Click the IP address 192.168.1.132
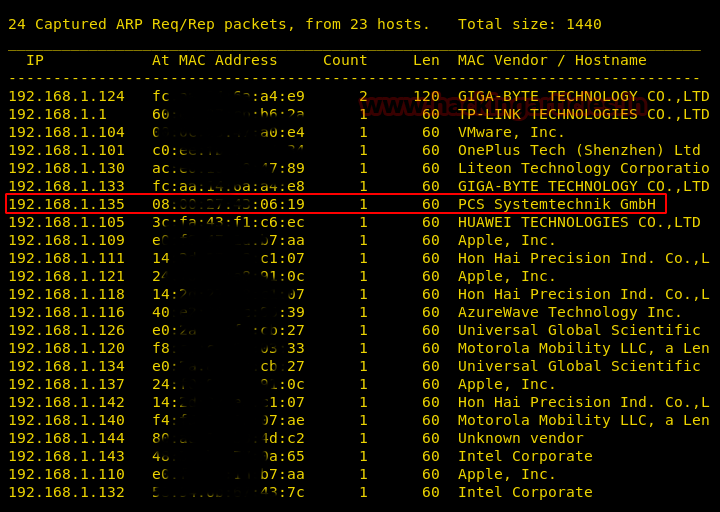Viewport: 720px width, 512px height. pyautogui.click(x=67, y=492)
